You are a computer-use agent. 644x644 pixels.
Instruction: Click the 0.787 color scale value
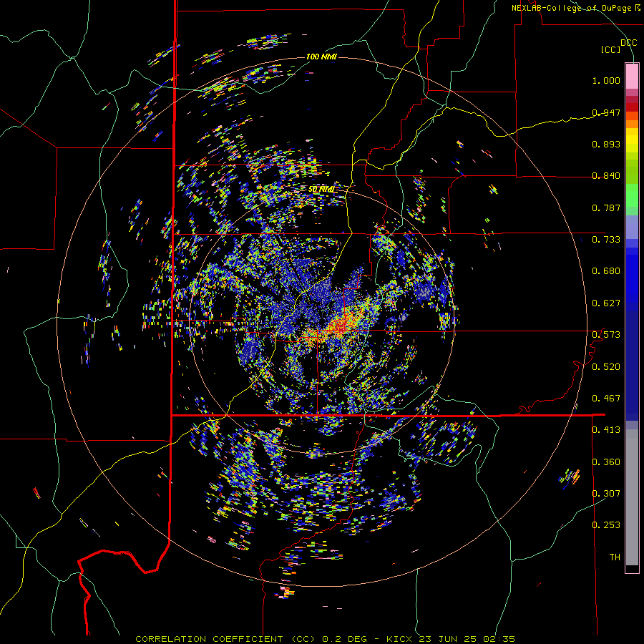606,208
